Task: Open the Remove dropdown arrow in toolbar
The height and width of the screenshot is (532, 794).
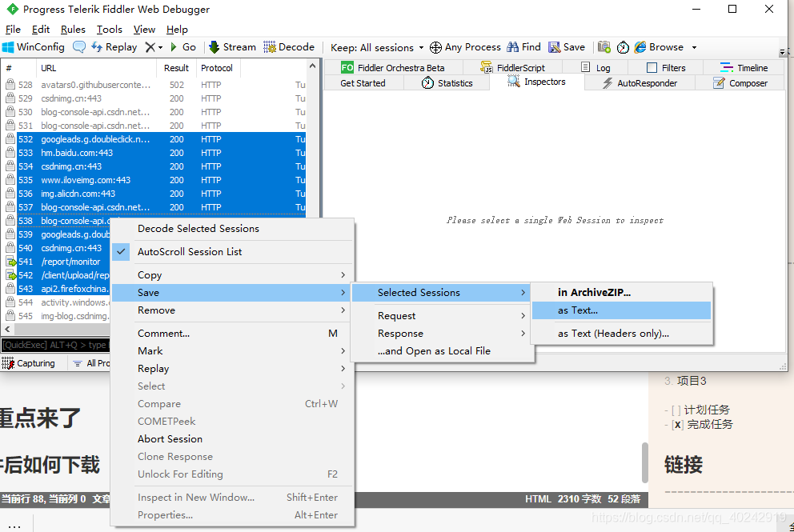Action: 161,47
